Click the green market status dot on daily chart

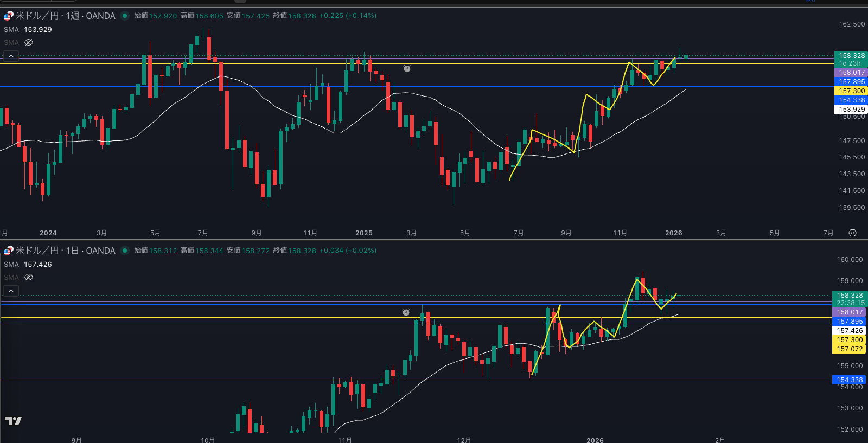click(x=125, y=251)
